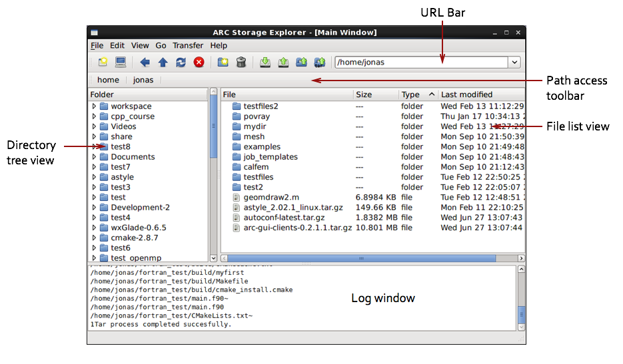Screen dimensions: 623x364
Task: Open the Transfer menu
Action: tap(187, 46)
